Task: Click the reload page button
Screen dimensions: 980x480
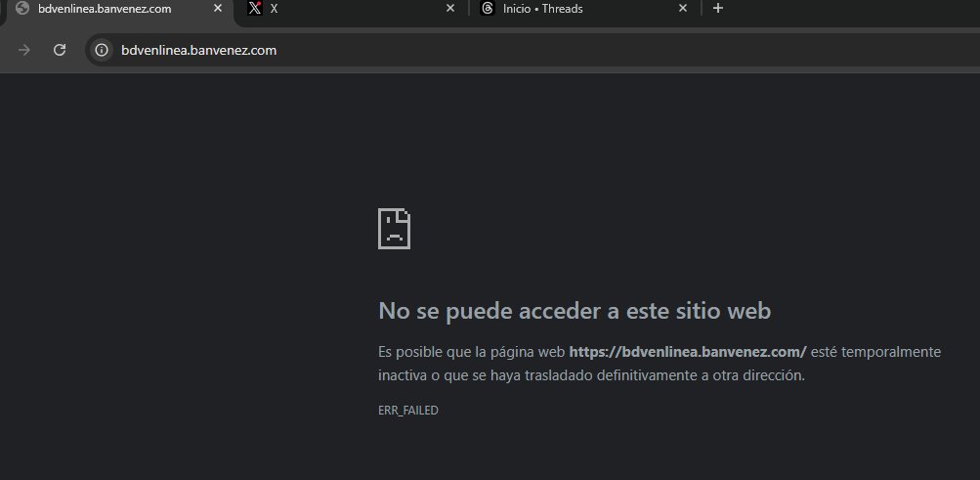Action: coord(60,50)
